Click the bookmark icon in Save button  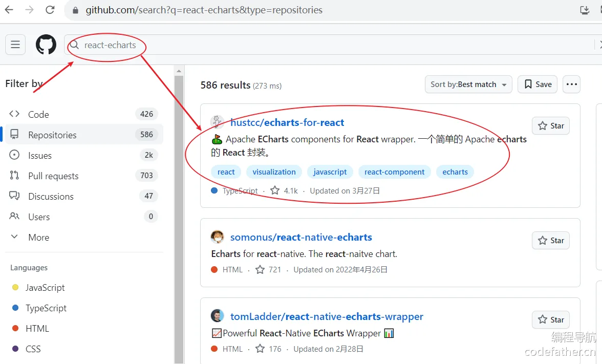[528, 84]
